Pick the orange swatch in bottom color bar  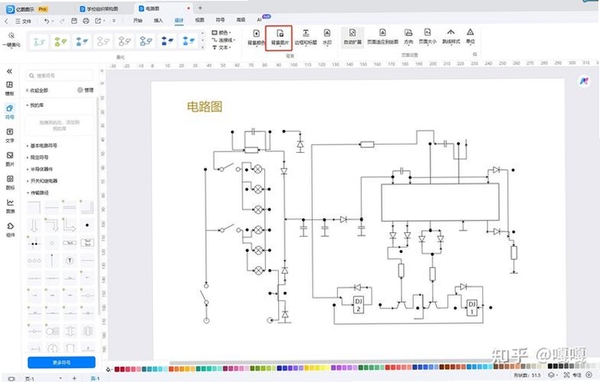click(171, 369)
